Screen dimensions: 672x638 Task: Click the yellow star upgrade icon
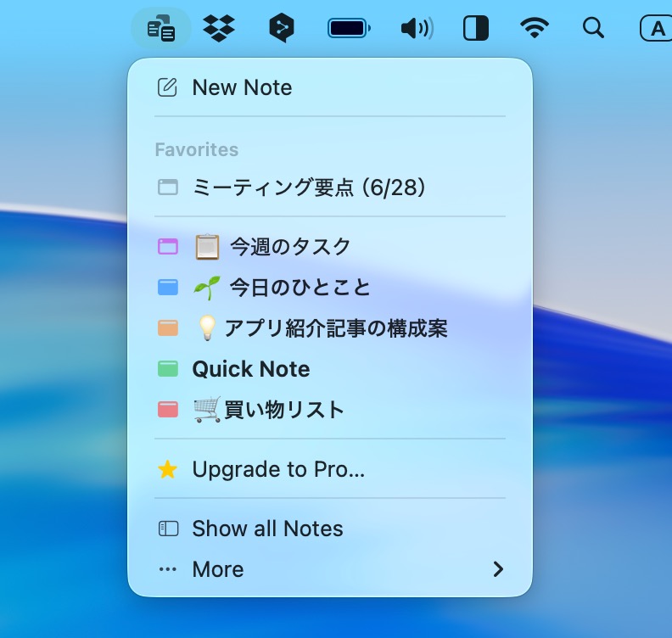(168, 469)
